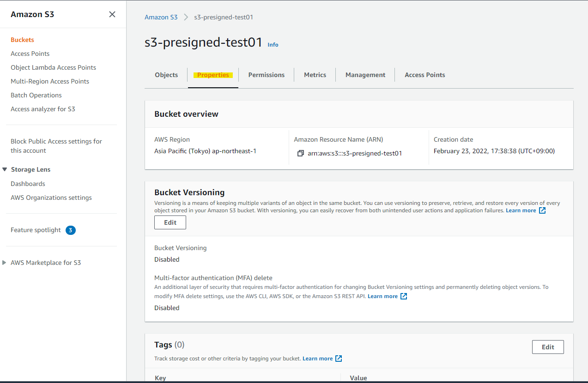Open MFA delete Learn more external link
The height and width of the screenshot is (383, 588).
coord(383,296)
